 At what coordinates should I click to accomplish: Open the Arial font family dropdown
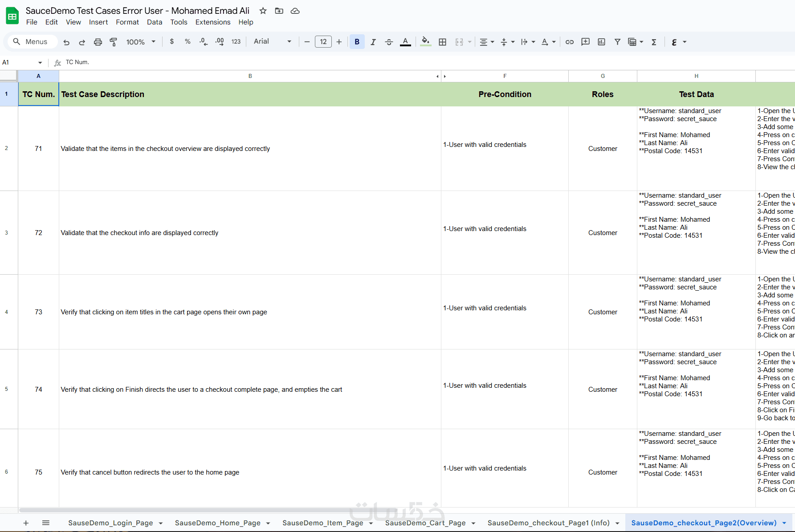point(273,42)
